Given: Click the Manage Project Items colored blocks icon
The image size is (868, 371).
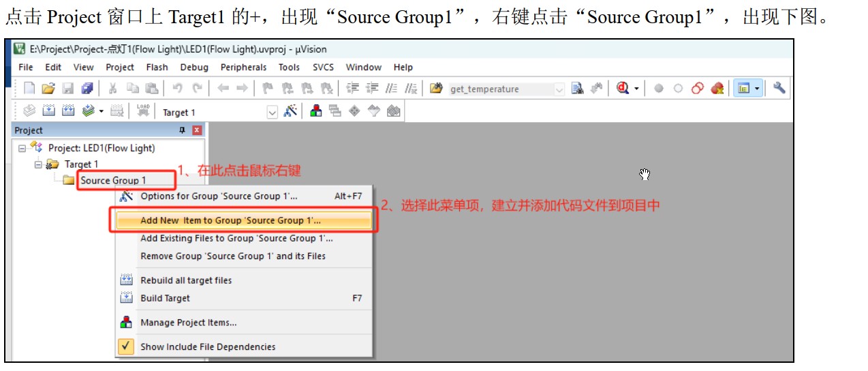Looking at the screenshot, I should pos(316,111).
